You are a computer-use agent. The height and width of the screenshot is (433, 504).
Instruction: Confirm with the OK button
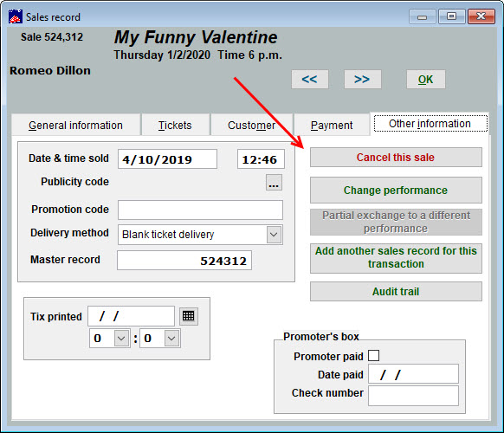pyautogui.click(x=426, y=79)
